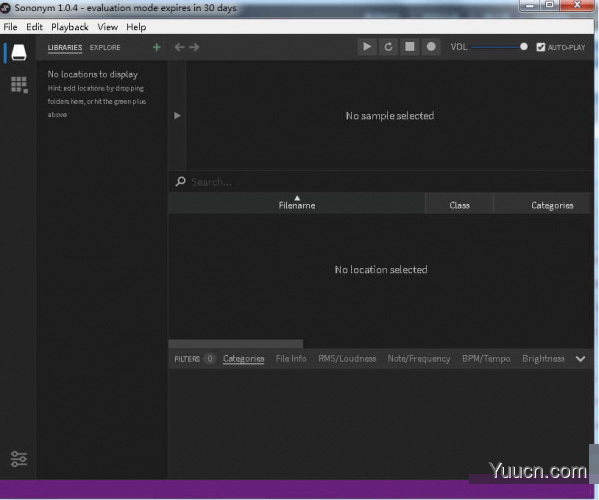This screenshot has height=500, width=599.
Task: Select the Categories filter tab
Action: pyautogui.click(x=243, y=359)
